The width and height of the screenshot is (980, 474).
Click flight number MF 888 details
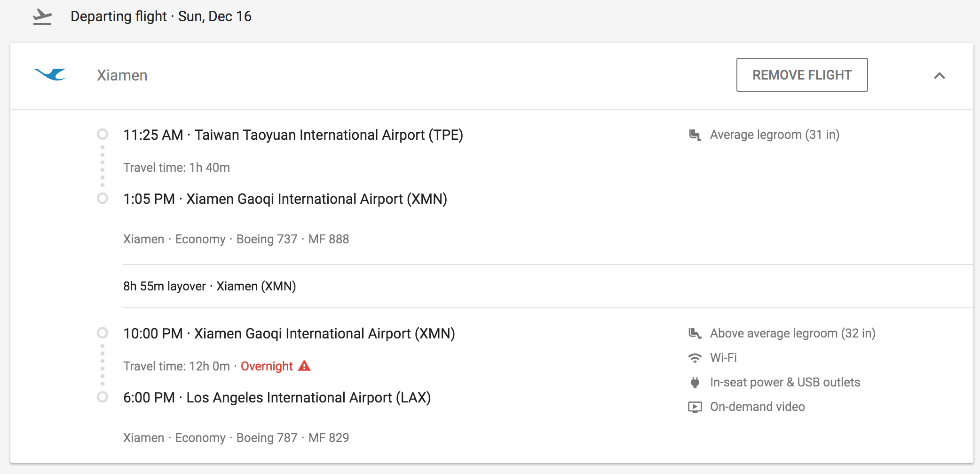pyautogui.click(x=328, y=239)
